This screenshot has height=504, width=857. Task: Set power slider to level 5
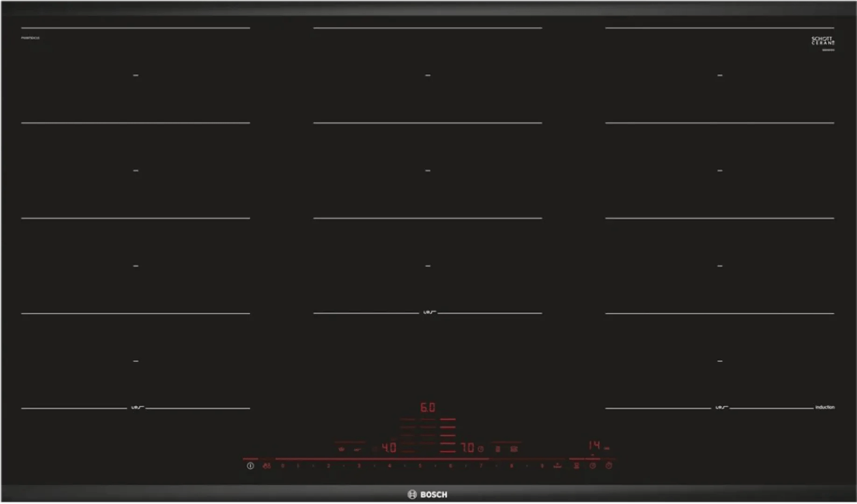420,466
